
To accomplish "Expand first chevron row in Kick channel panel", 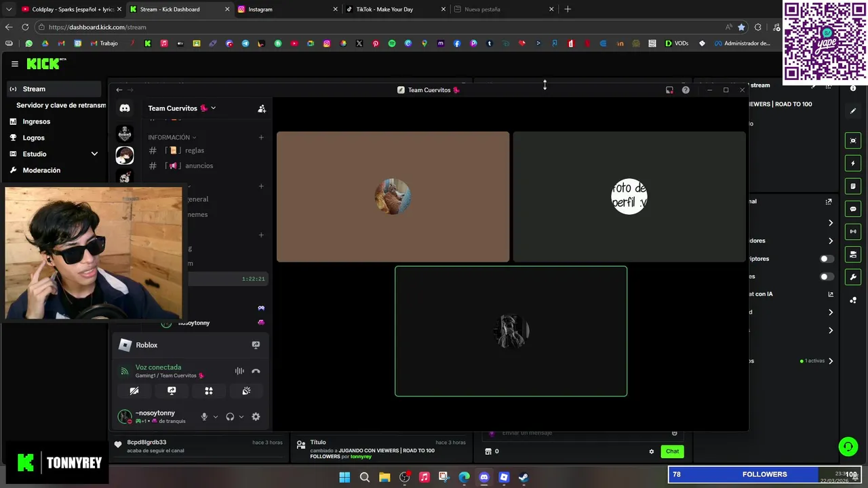I will coord(831,223).
